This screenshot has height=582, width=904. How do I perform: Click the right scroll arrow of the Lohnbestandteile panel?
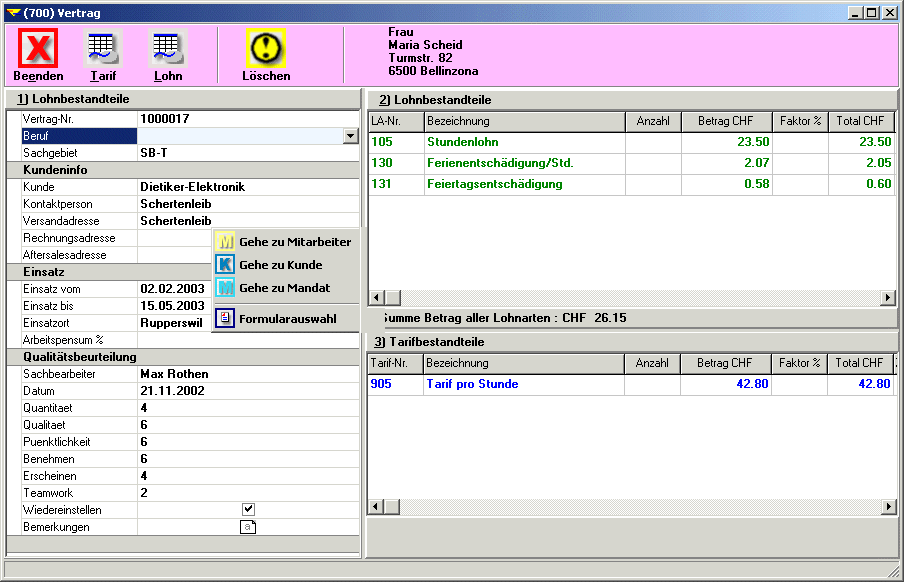pos(887,297)
